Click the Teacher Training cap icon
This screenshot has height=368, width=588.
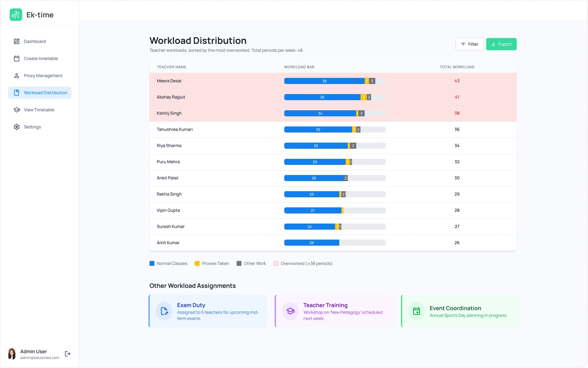[x=290, y=311]
